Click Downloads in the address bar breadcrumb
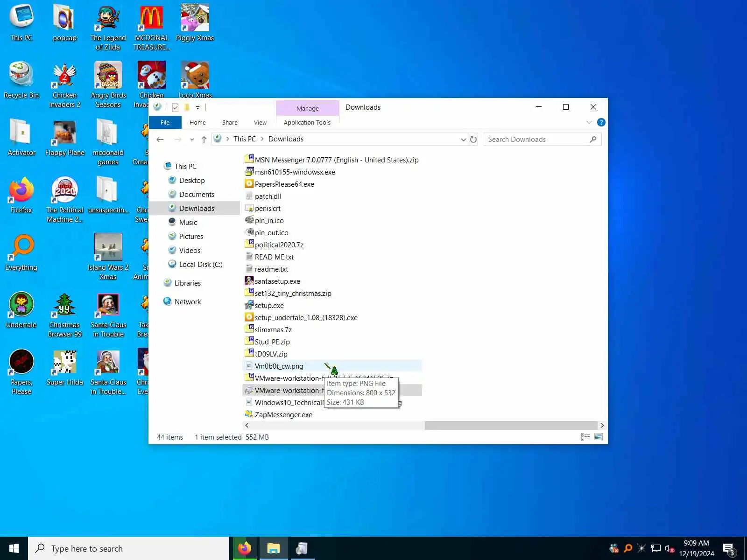 coord(286,139)
